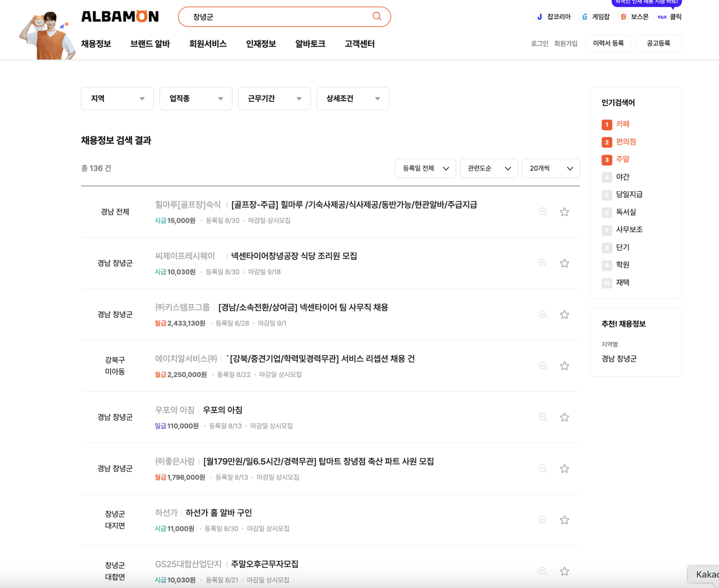719x588 pixels.
Task: Open quick preview for the 씨제이프레시웨이 listing
Action: point(542,263)
